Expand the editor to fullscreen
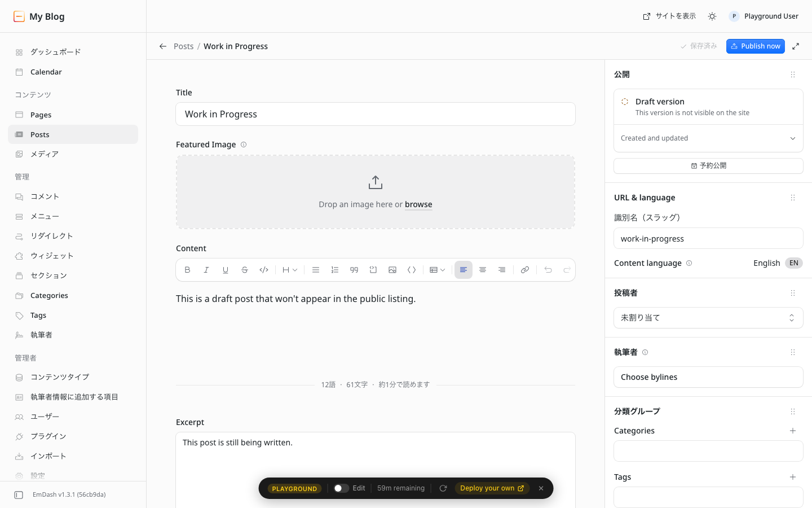 796,46
